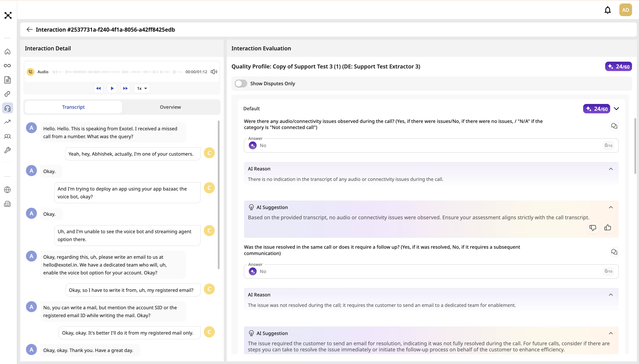
Task: Open the 1x playback speed dropdown
Action: click(142, 88)
